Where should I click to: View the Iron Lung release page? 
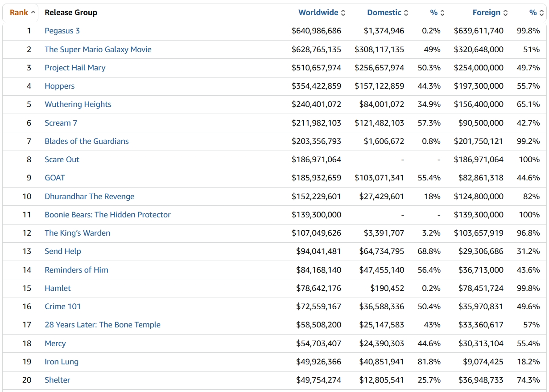point(62,362)
